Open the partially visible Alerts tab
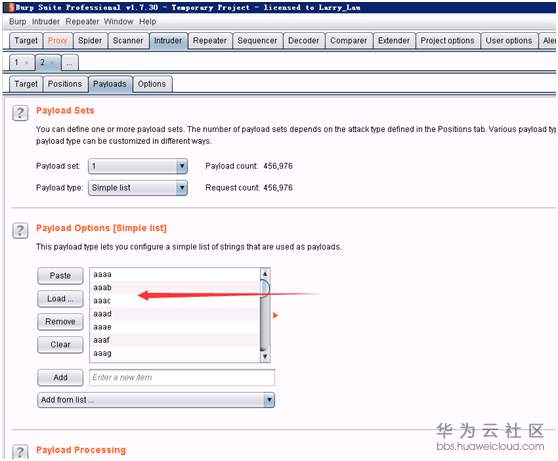 tap(548, 41)
